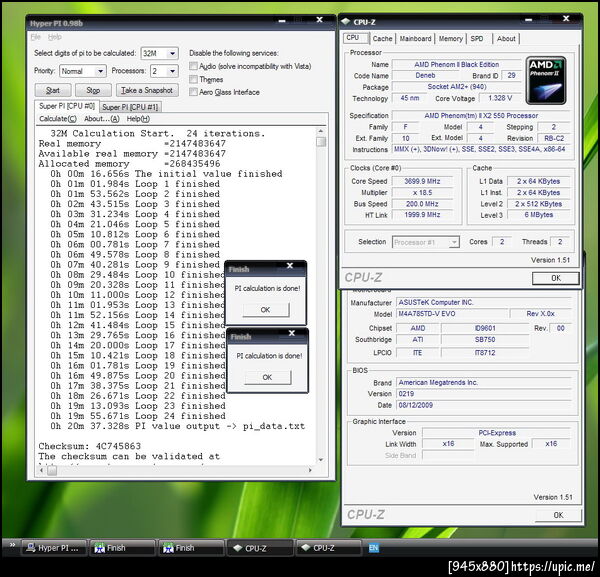Click OK in the lower Finish dialog
Viewport: 600px width, 577px height.
click(x=267, y=377)
